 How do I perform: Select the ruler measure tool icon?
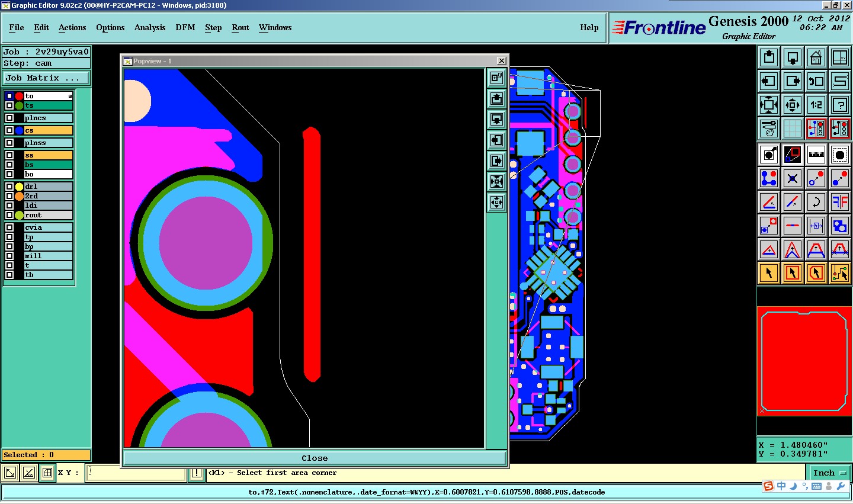pos(816,155)
